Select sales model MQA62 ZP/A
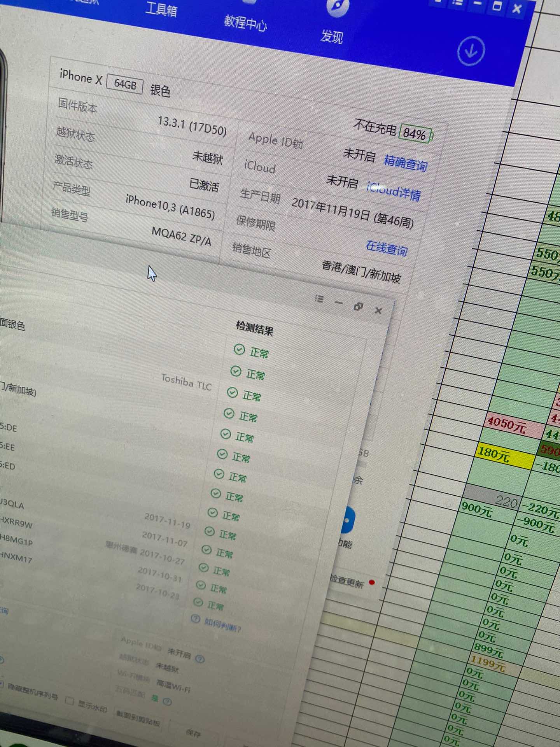 pos(182,237)
